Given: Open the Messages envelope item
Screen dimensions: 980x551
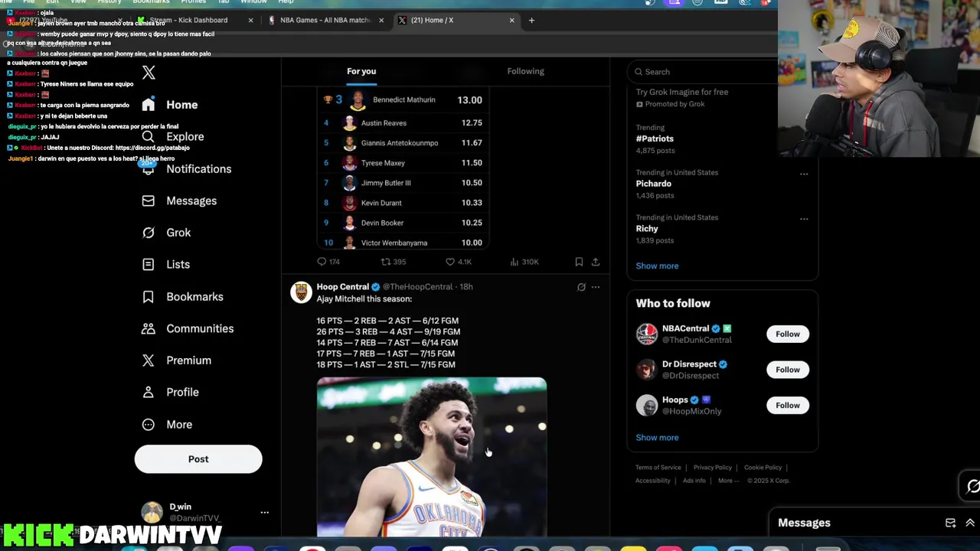Looking at the screenshot, I should pos(179,201).
